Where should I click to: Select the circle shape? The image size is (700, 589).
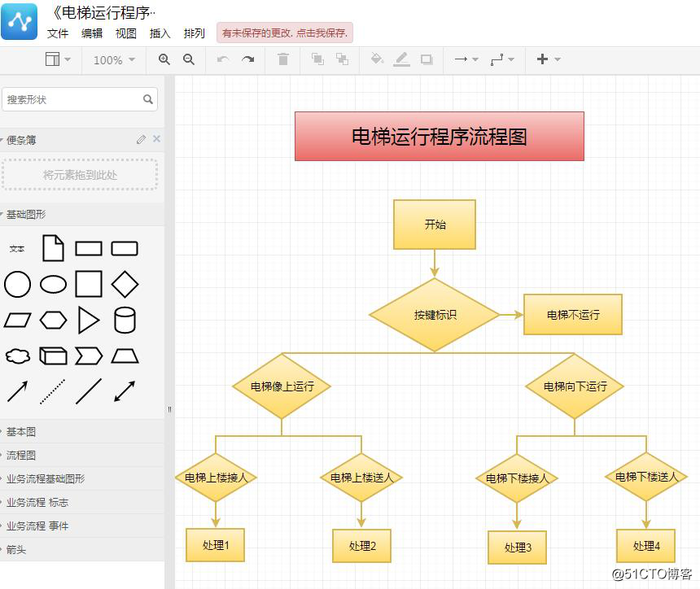click(17, 284)
